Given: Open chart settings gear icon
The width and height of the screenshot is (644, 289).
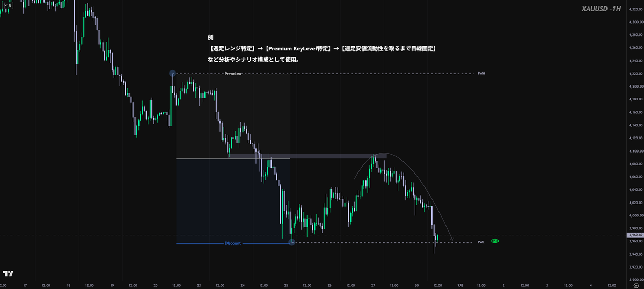Looking at the screenshot, I should pyautogui.click(x=635, y=286).
